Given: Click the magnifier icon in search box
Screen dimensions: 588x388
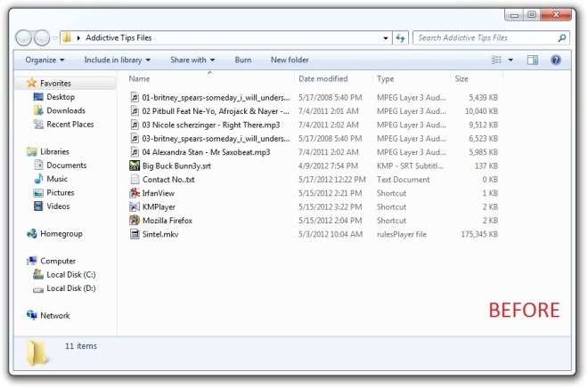Looking at the screenshot, I should 561,38.
